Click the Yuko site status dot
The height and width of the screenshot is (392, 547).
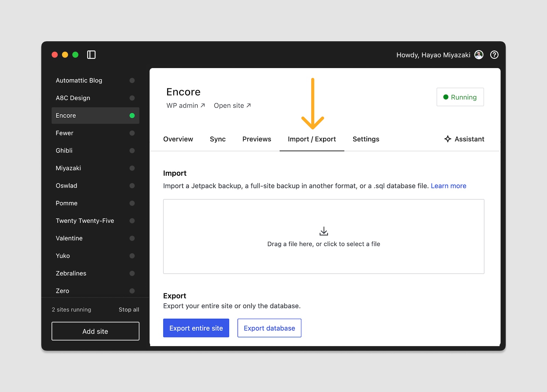pyautogui.click(x=132, y=256)
